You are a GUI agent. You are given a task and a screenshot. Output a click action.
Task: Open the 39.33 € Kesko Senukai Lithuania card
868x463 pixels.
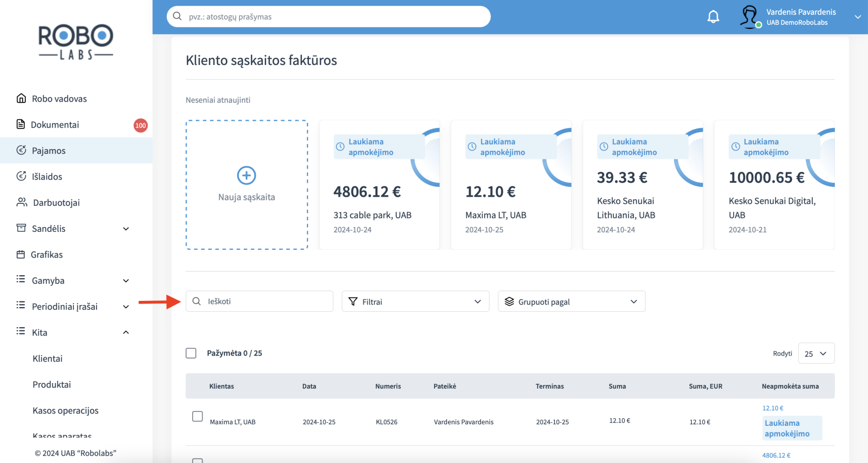(643, 185)
